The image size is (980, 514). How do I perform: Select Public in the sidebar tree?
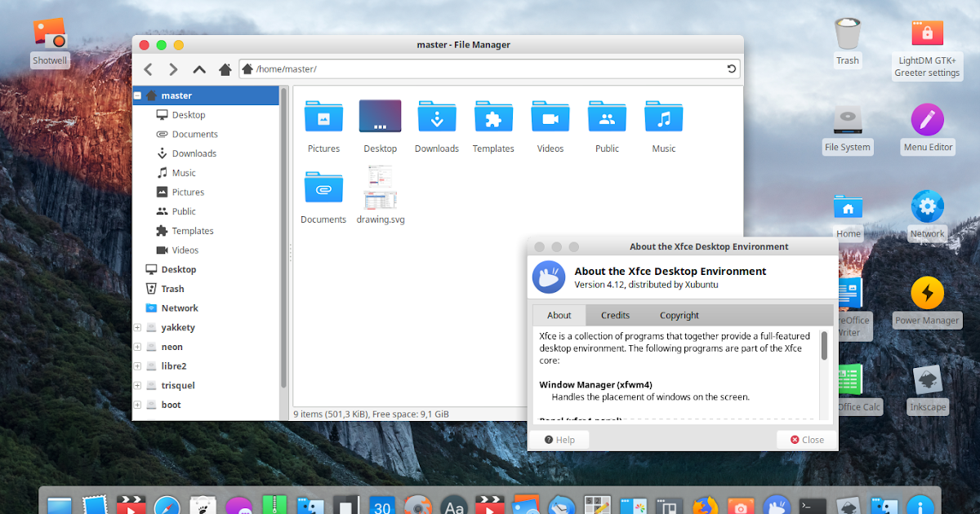click(x=184, y=211)
